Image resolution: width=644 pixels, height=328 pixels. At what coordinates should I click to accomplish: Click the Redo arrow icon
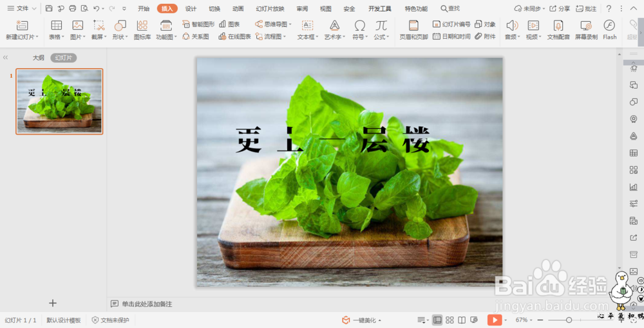tap(111, 8)
